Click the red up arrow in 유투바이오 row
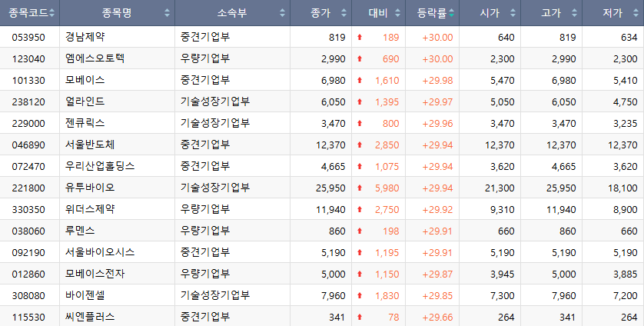 (360, 188)
